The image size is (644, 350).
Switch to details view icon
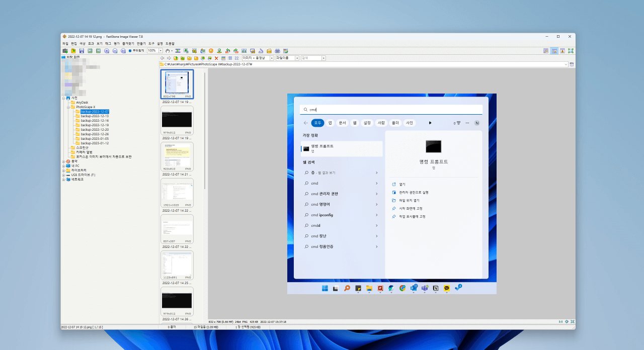(230, 58)
